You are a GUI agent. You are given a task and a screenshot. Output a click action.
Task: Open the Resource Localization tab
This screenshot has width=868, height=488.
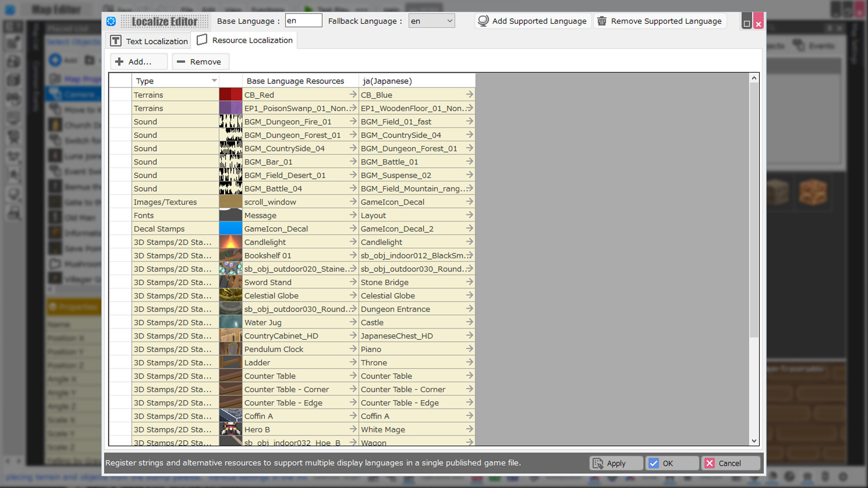(245, 40)
